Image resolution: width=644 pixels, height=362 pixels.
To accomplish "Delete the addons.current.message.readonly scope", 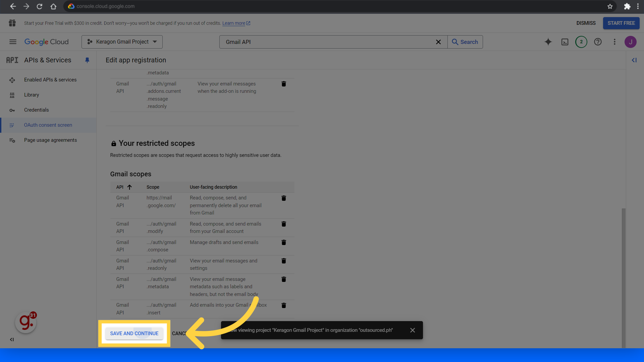I will (284, 84).
